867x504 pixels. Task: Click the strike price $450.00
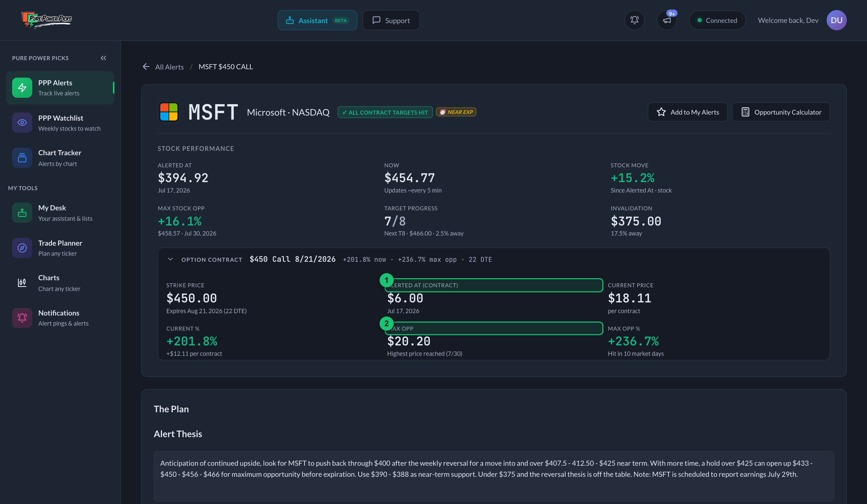(x=192, y=298)
